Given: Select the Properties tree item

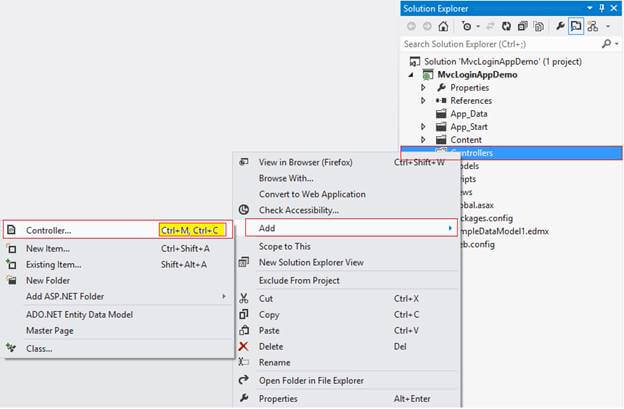Looking at the screenshot, I should 470,88.
